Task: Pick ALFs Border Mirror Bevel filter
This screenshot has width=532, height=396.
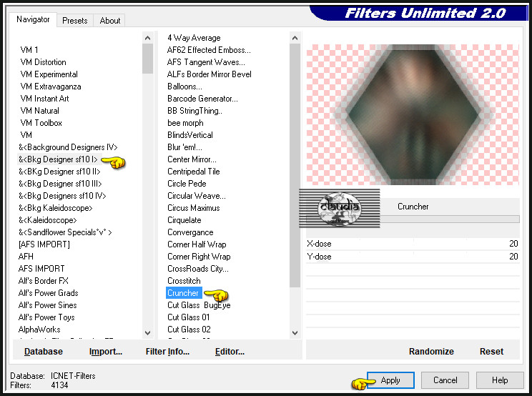Action: point(209,74)
